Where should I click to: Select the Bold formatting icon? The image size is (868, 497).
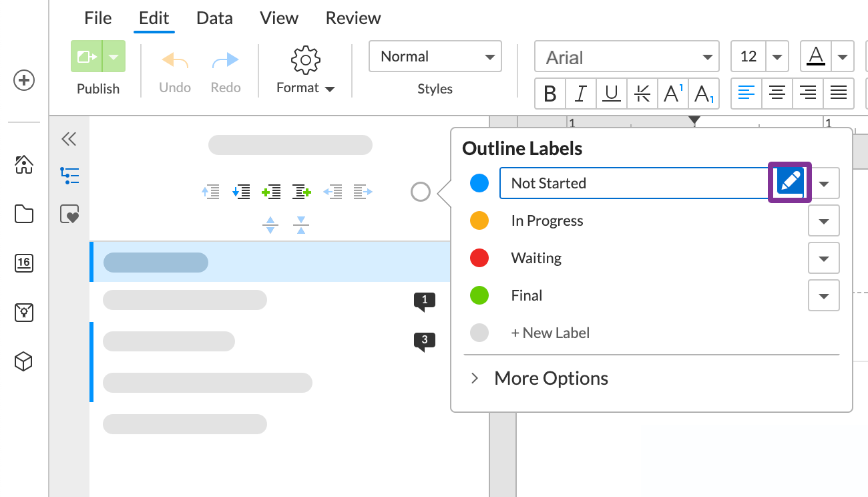coord(550,94)
